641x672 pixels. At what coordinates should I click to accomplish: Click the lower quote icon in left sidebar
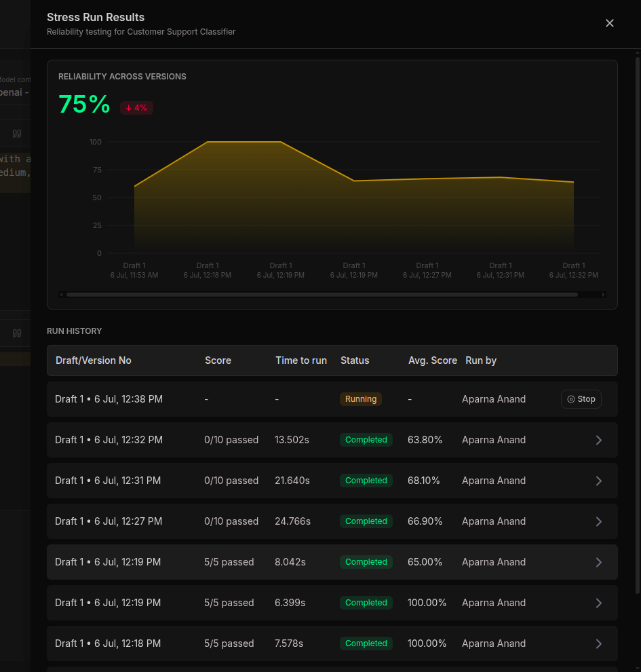[x=17, y=333]
